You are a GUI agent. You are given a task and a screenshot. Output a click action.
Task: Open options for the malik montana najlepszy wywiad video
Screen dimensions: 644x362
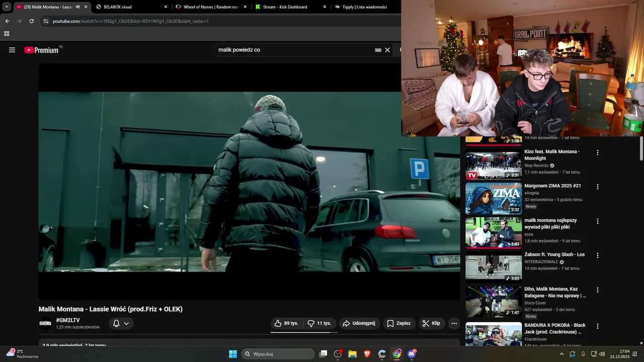pos(598,221)
